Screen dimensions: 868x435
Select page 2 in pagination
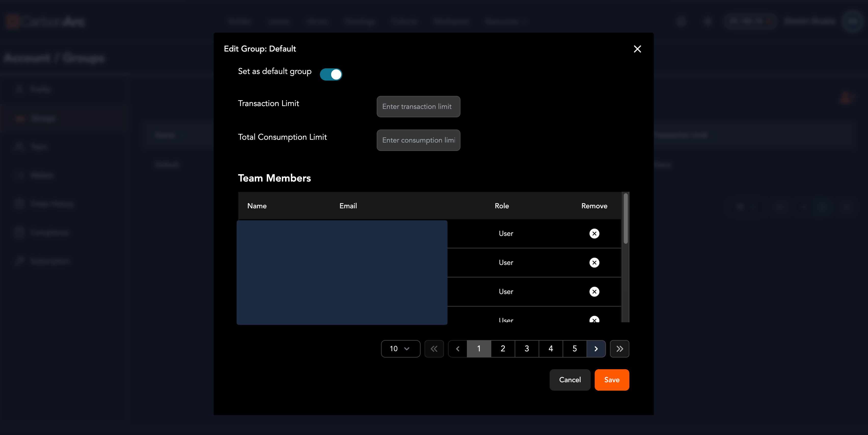click(x=503, y=349)
